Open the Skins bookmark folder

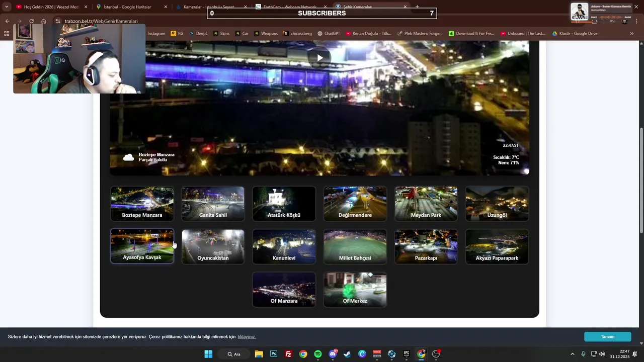click(221, 34)
